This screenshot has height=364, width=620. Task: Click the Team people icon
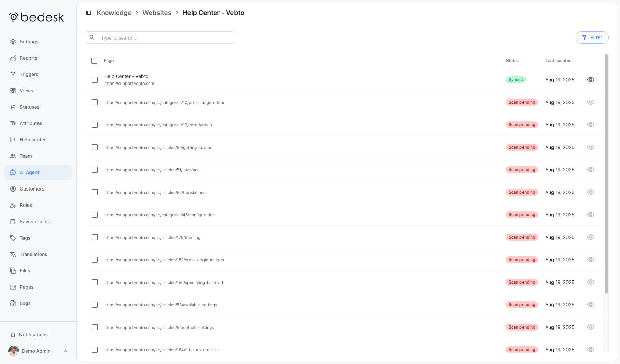tap(13, 156)
